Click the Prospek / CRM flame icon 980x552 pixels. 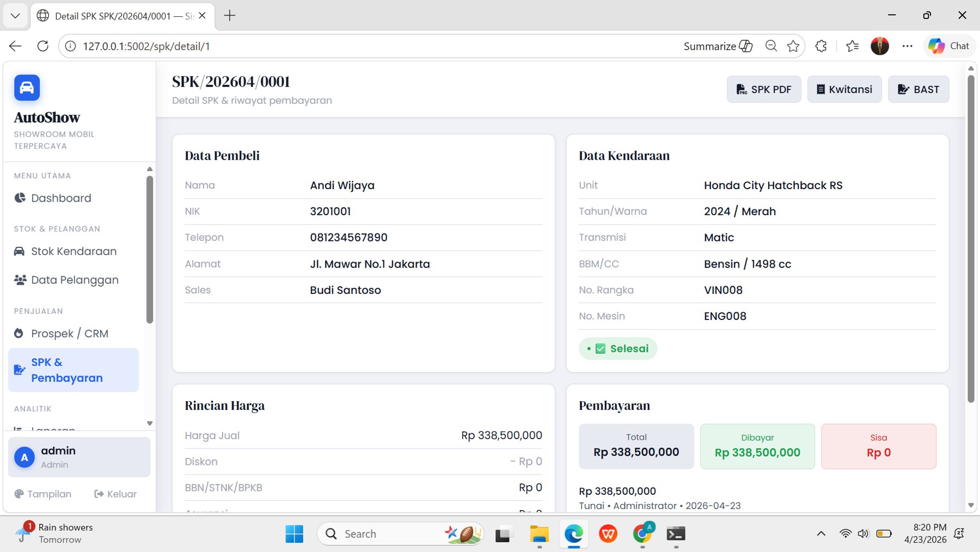coord(19,333)
